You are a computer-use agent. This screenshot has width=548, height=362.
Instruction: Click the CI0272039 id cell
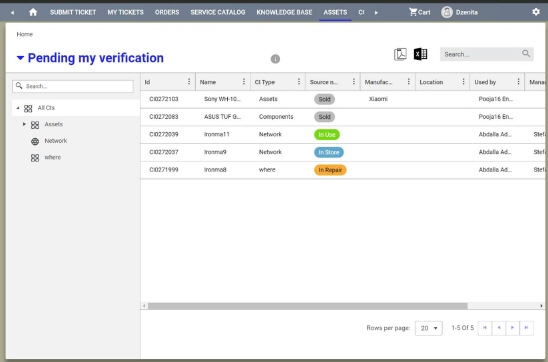pos(164,134)
